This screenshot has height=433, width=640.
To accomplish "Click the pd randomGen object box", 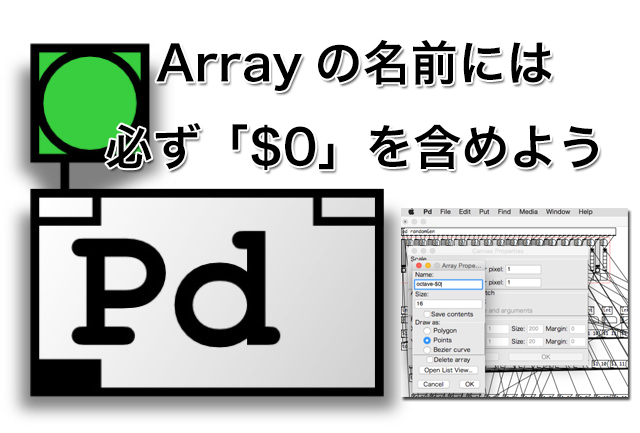I will click(x=508, y=231).
